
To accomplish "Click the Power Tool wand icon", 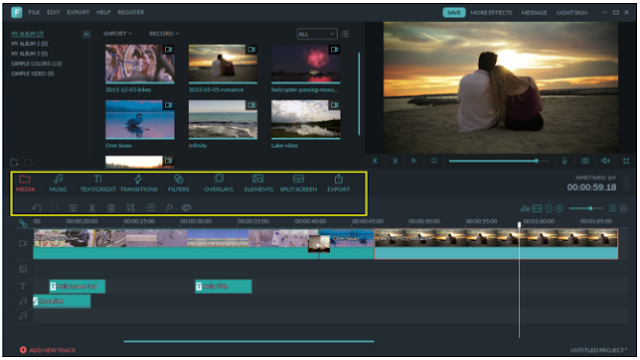I will (x=169, y=208).
